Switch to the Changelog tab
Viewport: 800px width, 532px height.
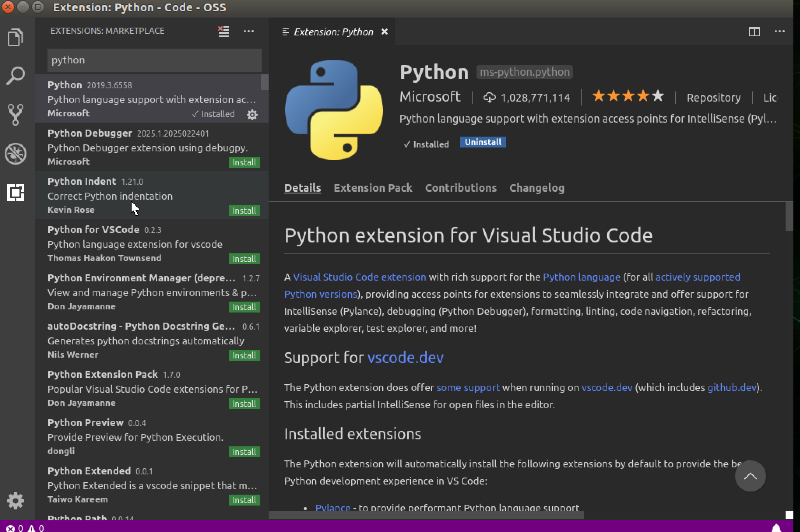(536, 188)
